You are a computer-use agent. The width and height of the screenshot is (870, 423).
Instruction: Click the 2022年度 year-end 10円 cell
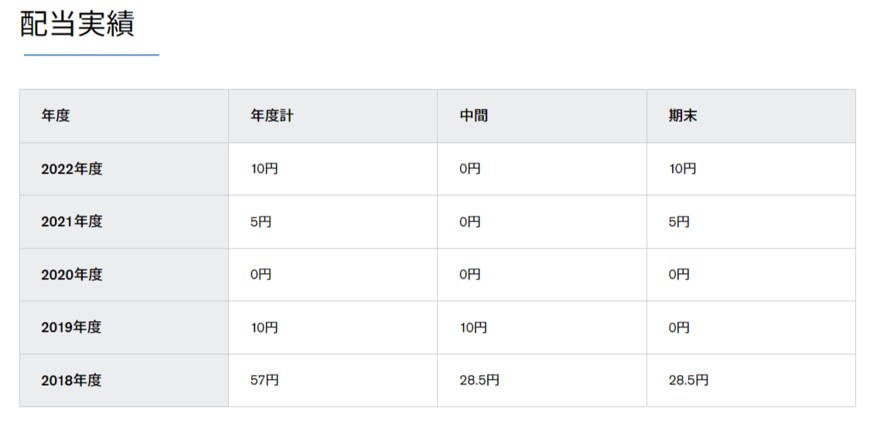tap(682, 169)
